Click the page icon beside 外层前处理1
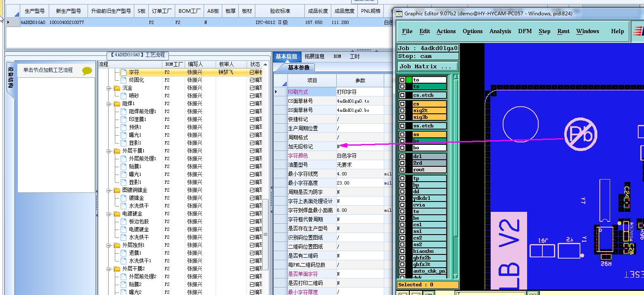The width and height of the screenshot is (644, 295). 124,158
